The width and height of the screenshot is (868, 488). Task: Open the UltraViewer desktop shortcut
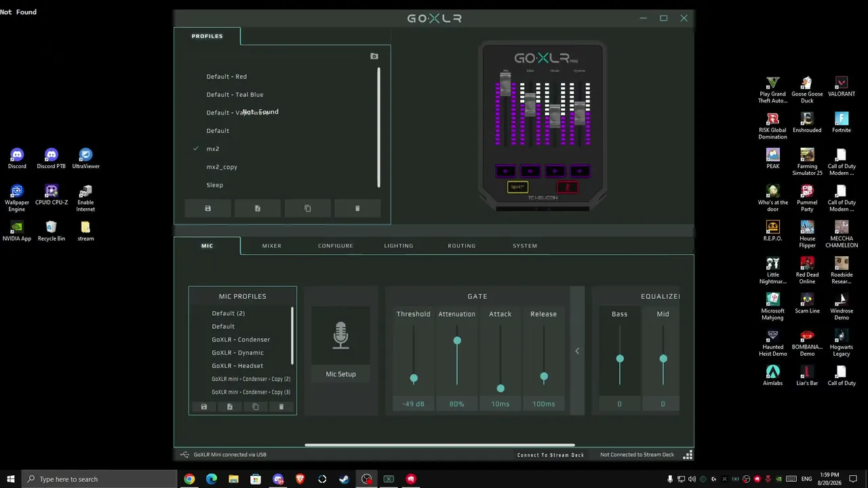click(x=85, y=159)
